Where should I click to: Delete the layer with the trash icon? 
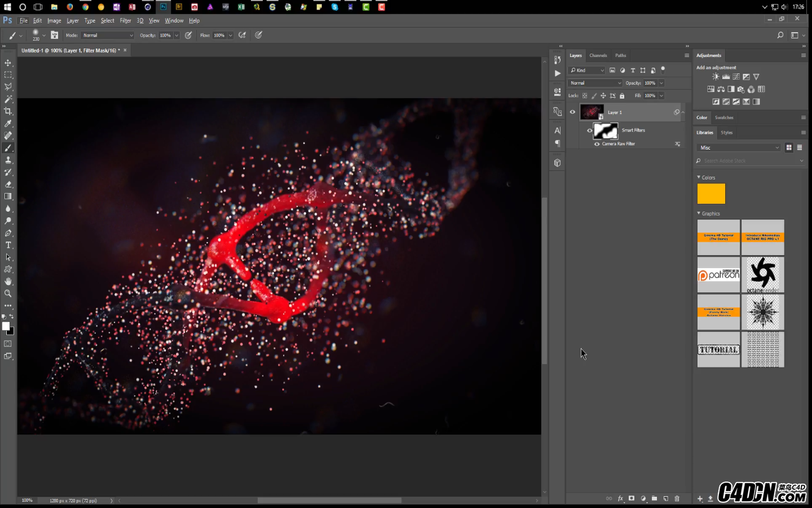pyautogui.click(x=677, y=498)
